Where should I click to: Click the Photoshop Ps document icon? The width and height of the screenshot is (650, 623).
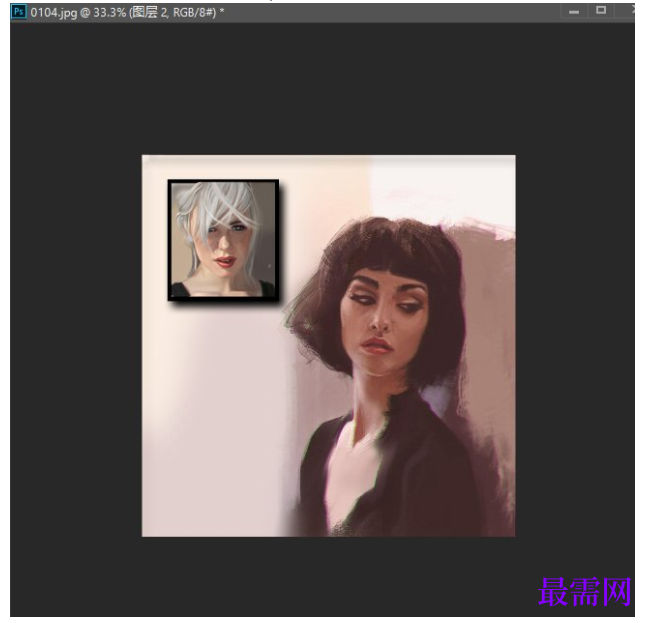(18, 12)
